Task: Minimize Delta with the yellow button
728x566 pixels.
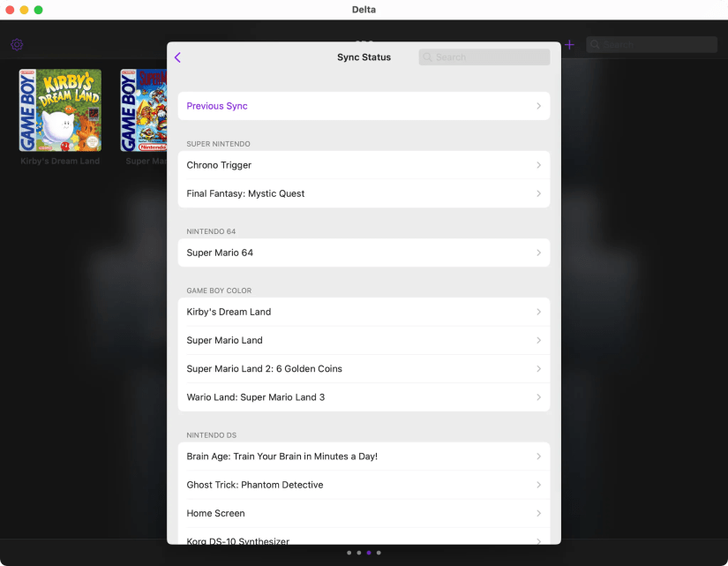Action: 24,10
